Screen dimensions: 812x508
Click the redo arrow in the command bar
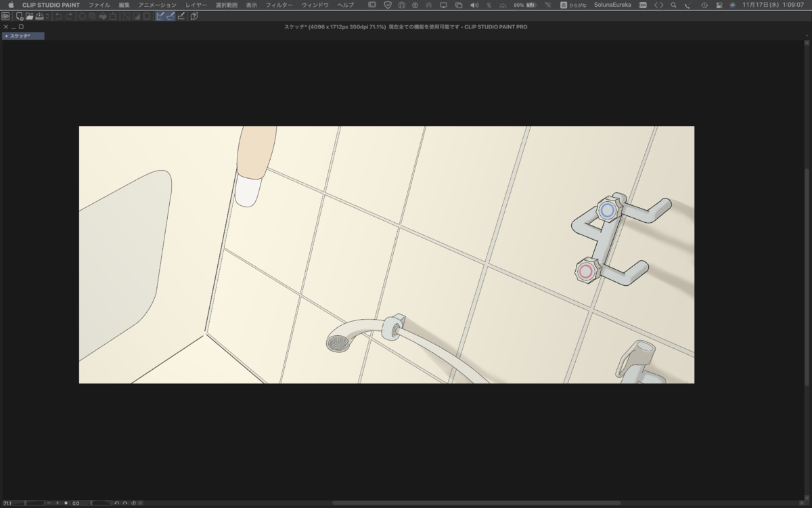pyautogui.click(x=69, y=16)
